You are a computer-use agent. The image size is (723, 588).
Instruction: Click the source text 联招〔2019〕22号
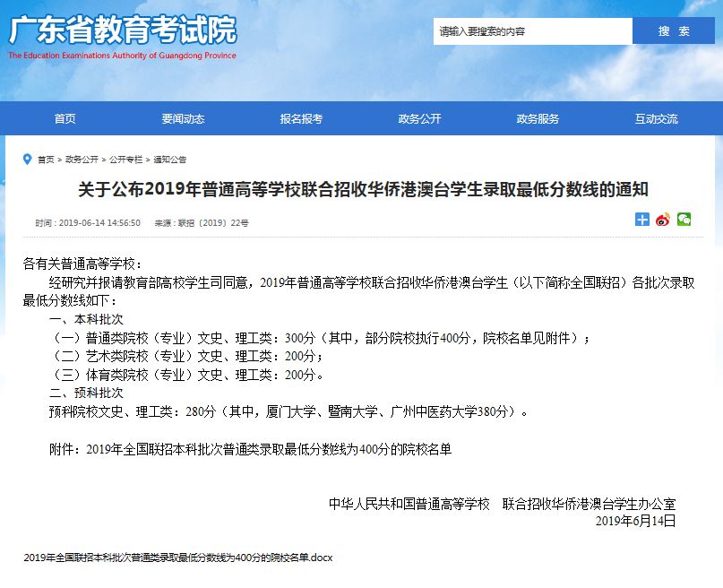pos(213,223)
